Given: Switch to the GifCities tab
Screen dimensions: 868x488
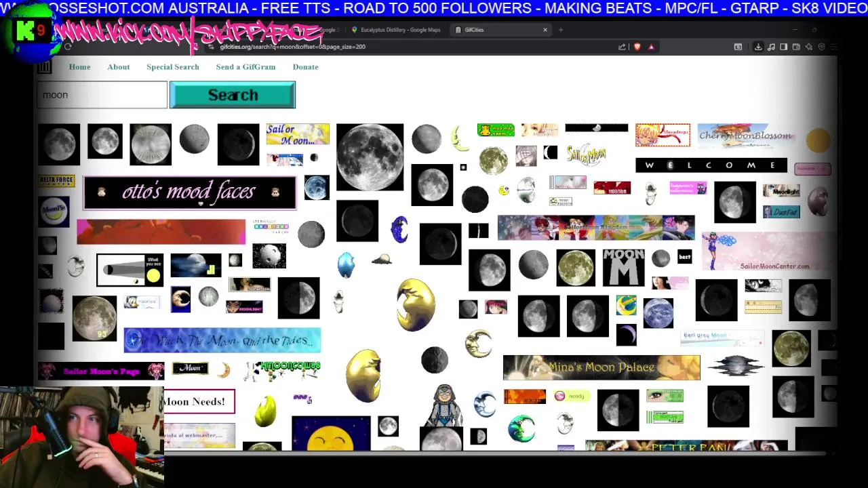Looking at the screenshot, I should pos(502,30).
